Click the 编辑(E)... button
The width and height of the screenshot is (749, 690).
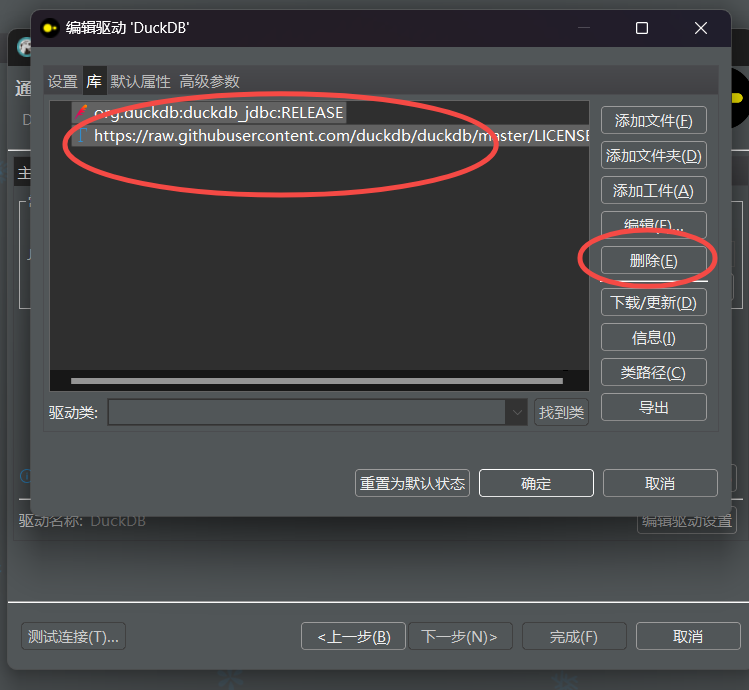(653, 225)
